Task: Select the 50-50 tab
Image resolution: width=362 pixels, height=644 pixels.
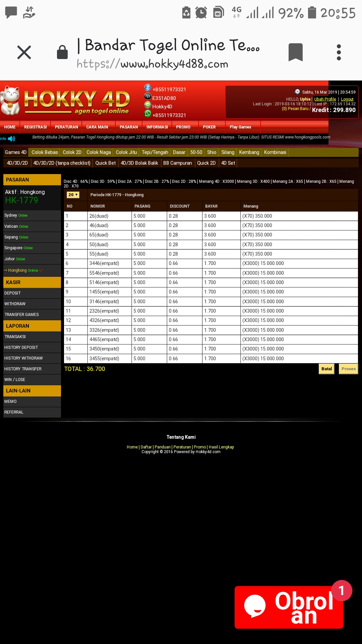Action: click(x=196, y=152)
